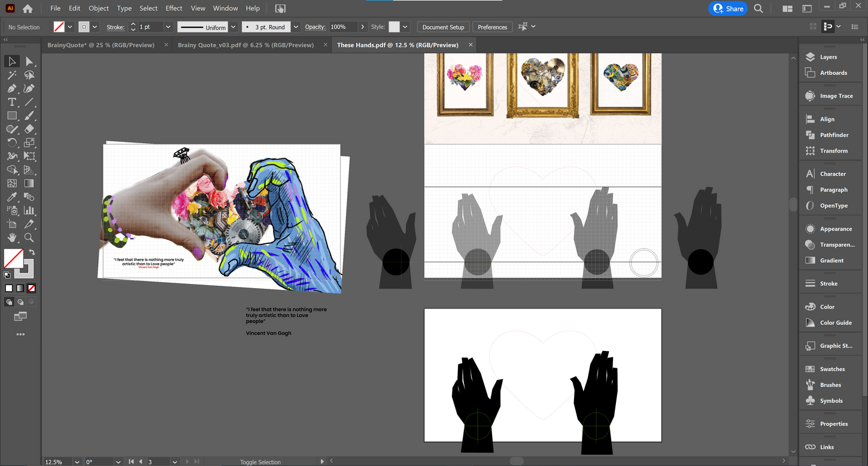Swap fill and stroke arrows

32,252
